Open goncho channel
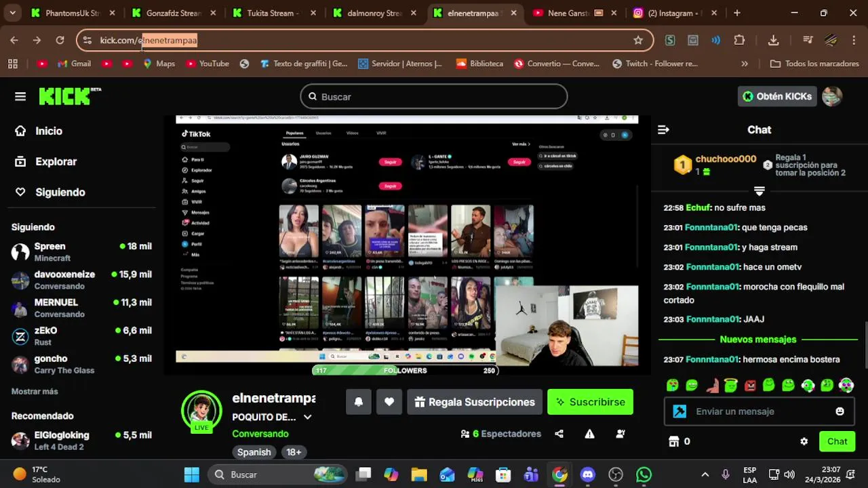 pyautogui.click(x=81, y=364)
